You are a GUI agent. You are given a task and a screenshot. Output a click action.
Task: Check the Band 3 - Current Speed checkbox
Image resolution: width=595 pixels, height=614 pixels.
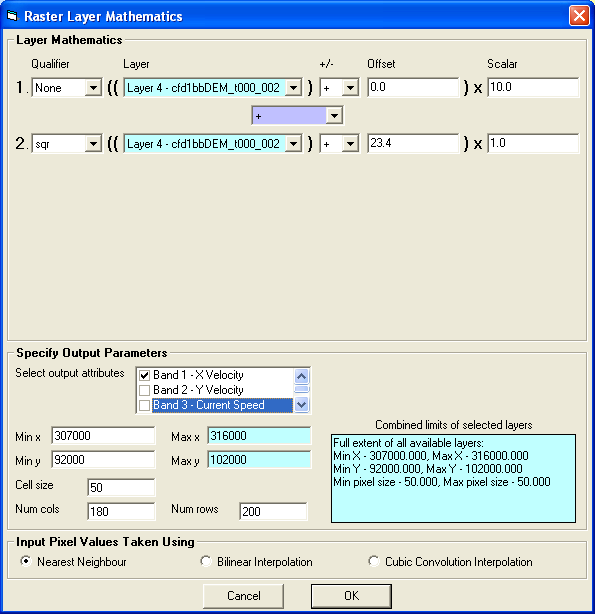point(145,405)
